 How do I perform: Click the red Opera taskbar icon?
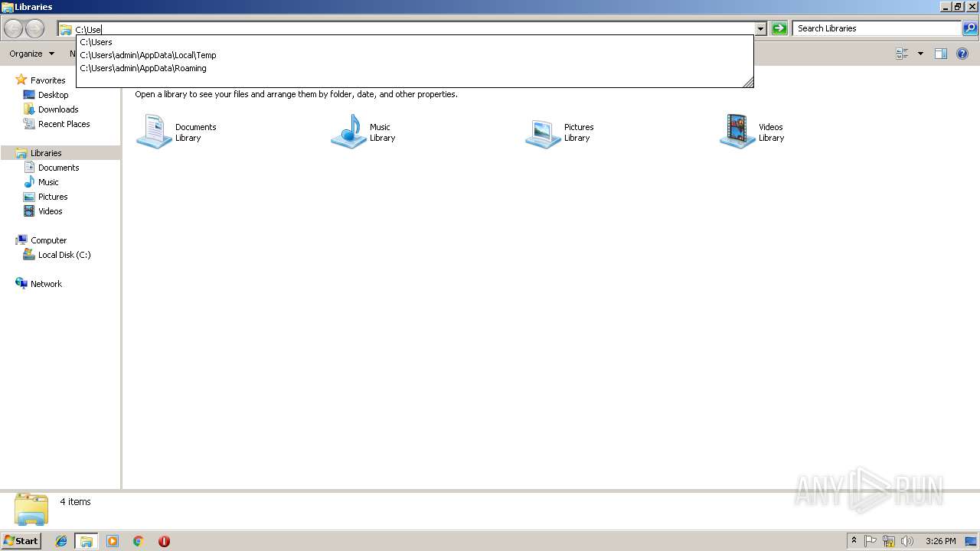pyautogui.click(x=164, y=541)
